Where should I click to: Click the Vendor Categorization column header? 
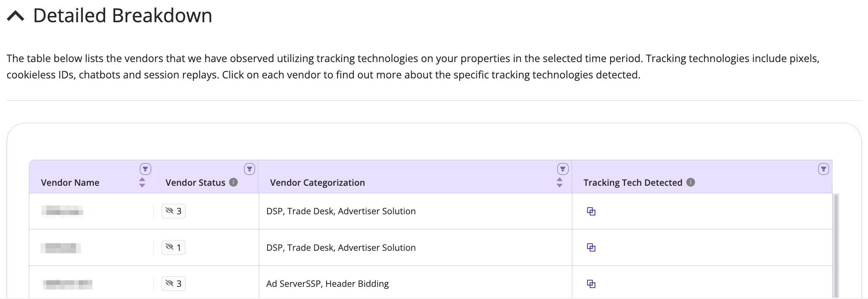click(x=317, y=182)
